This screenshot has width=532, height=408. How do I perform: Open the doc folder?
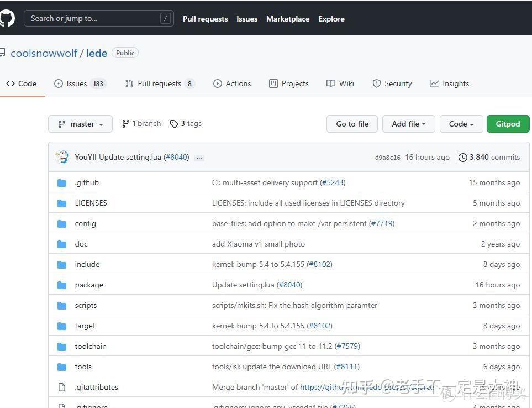(81, 244)
